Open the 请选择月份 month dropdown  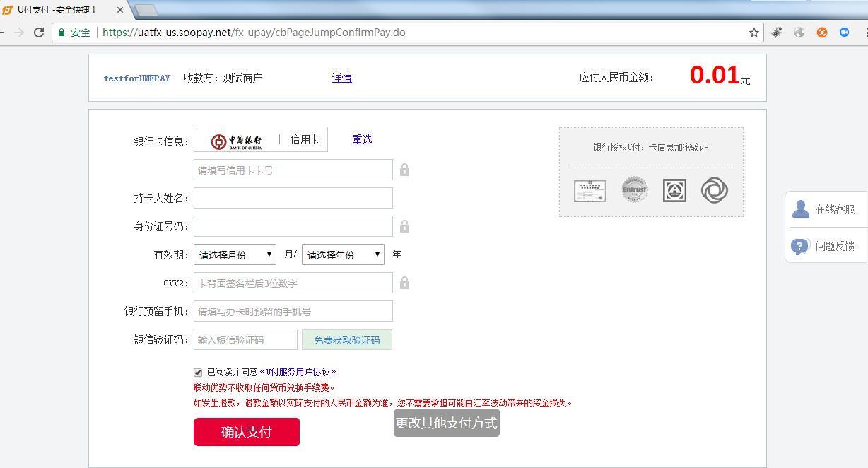(x=235, y=254)
